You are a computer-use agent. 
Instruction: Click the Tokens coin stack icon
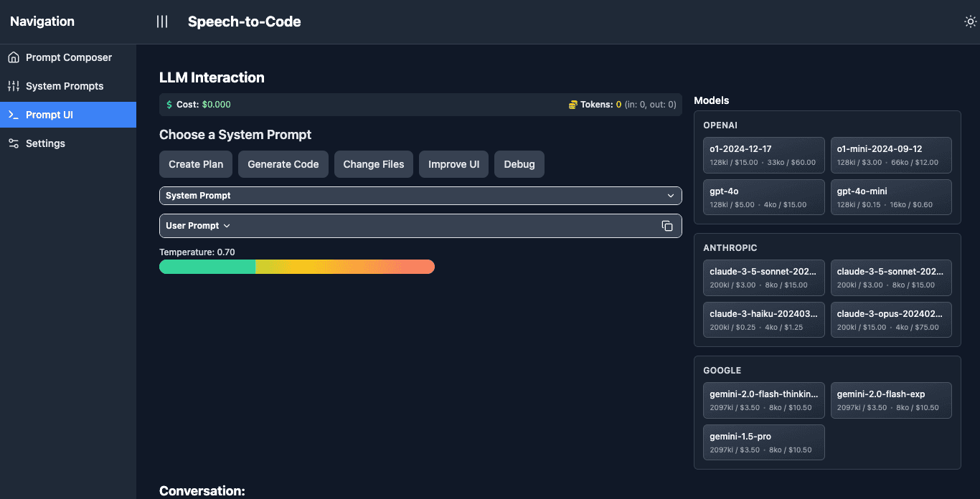(x=573, y=105)
